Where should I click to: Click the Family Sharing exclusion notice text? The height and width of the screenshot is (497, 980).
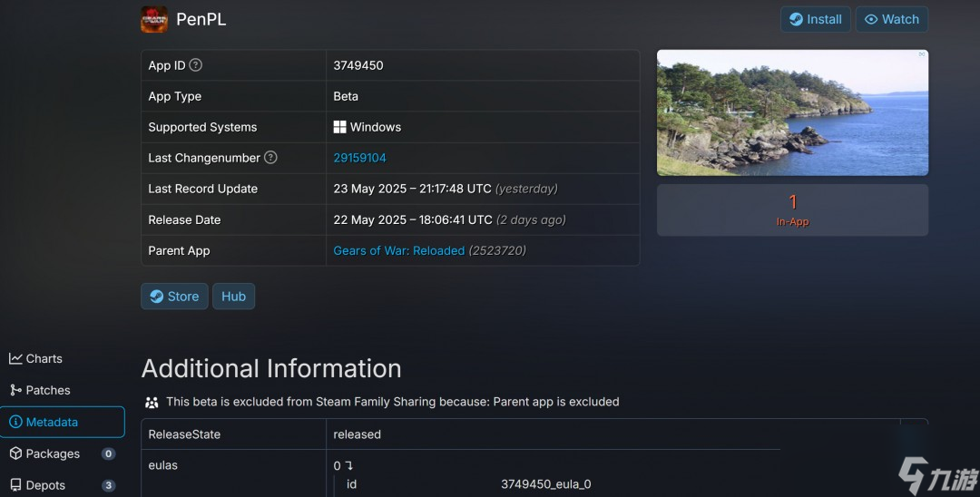click(393, 402)
